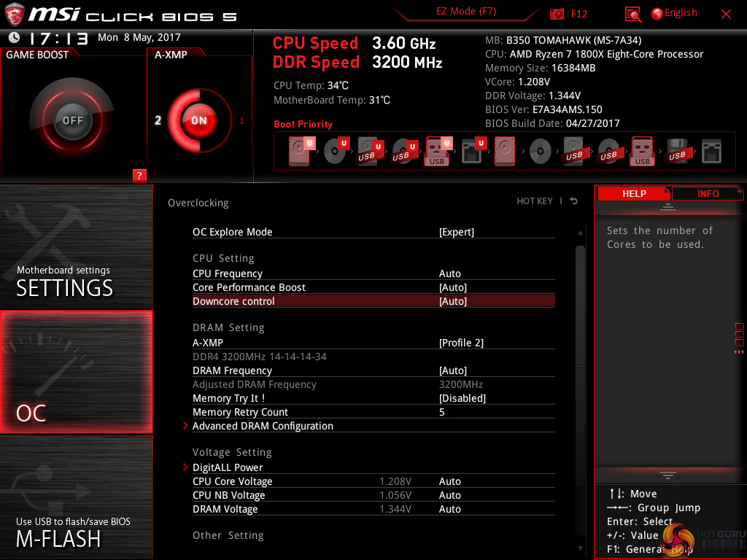Select the legacy network boot icon at end
The height and width of the screenshot is (560, 747).
711,152
